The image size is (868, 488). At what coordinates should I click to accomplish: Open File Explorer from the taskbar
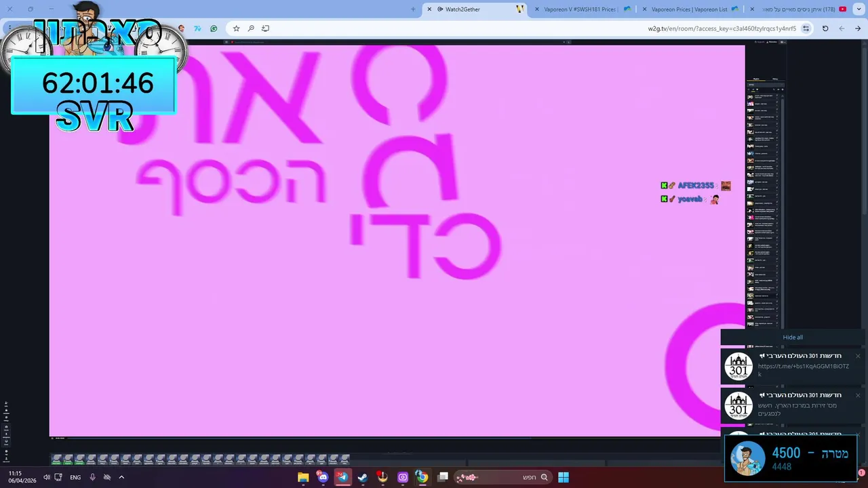(x=303, y=477)
